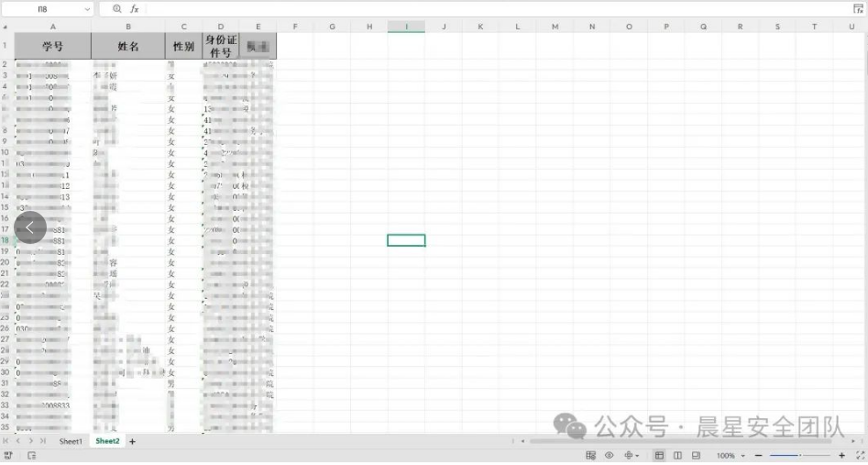
Task: Select column U header
Action: tap(852, 27)
